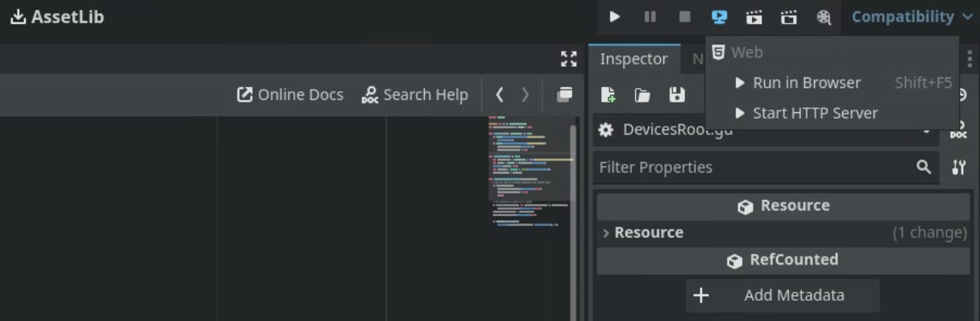Screen dimensions: 980x321
Task: Run the project with play button
Action: [x=615, y=16]
